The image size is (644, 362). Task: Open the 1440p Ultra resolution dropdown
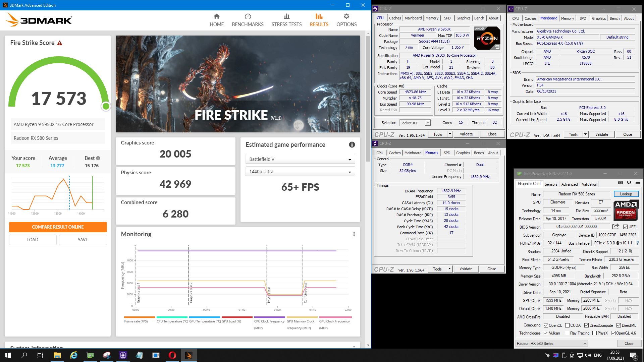(x=300, y=172)
